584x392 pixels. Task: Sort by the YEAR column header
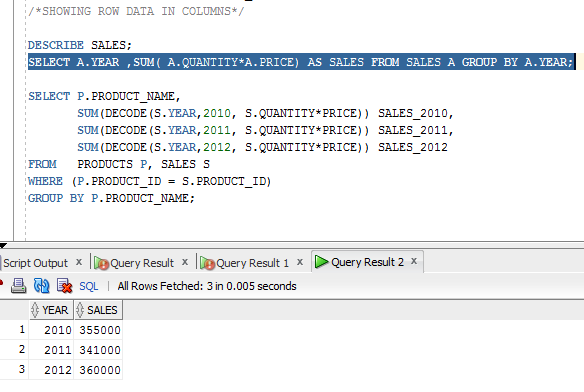51,310
